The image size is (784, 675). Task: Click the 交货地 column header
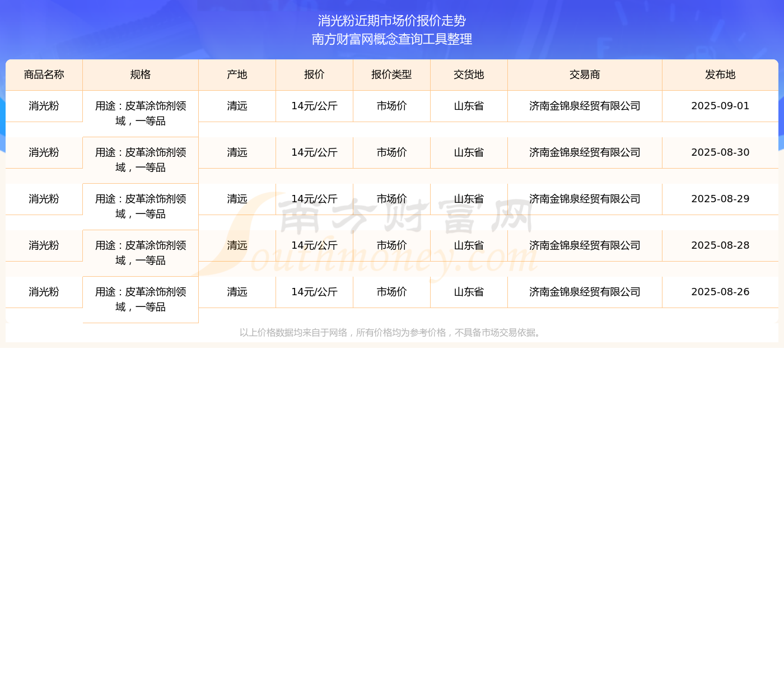(469, 75)
